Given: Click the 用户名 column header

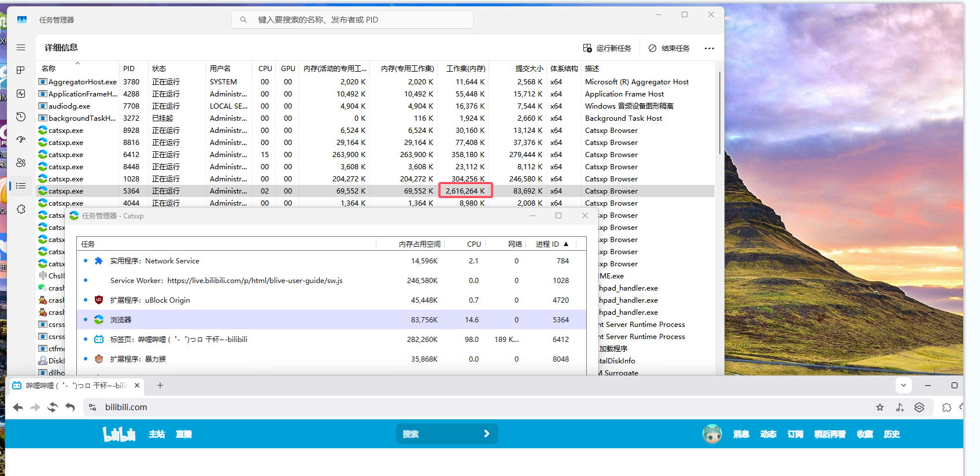Looking at the screenshot, I should click(x=229, y=68).
